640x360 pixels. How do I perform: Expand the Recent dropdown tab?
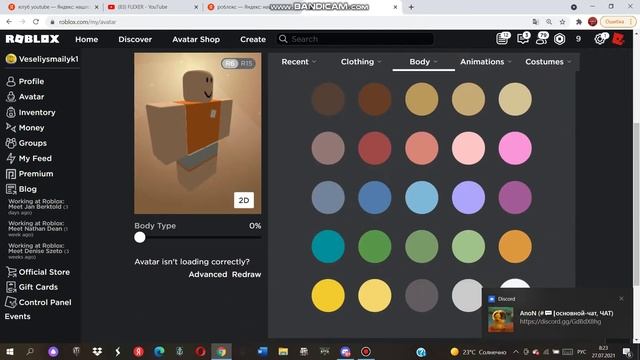click(x=299, y=62)
